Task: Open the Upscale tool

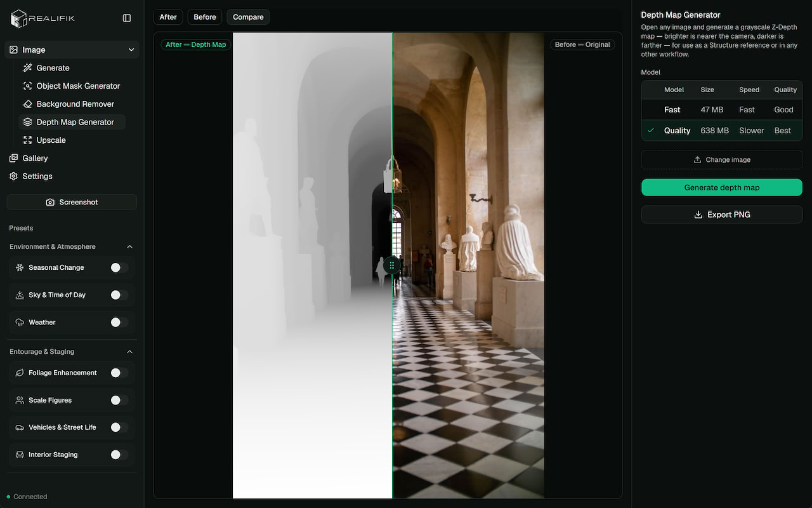Action: point(71,140)
